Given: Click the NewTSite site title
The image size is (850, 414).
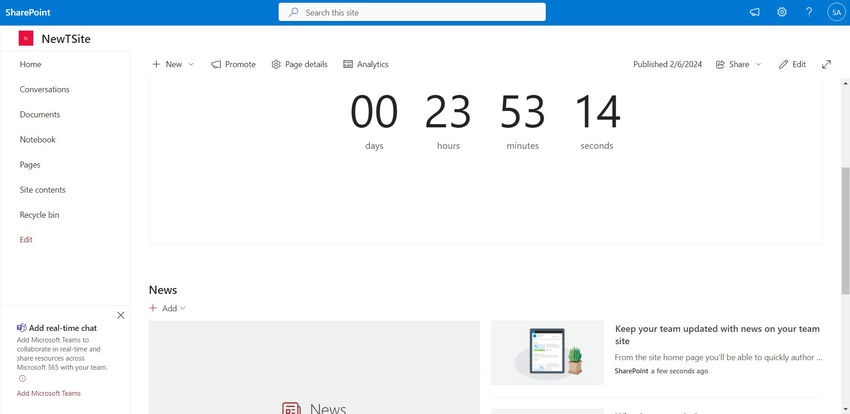Looking at the screenshot, I should (x=66, y=39).
